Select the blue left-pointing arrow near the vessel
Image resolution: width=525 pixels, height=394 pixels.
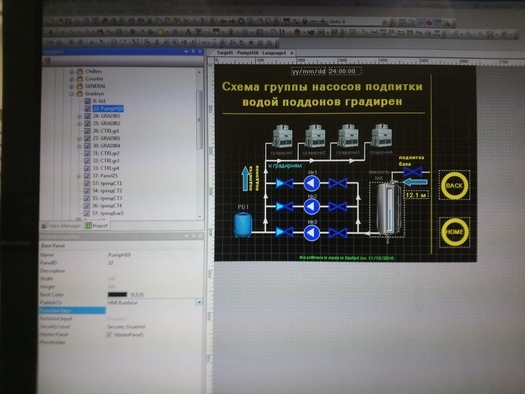point(415,182)
